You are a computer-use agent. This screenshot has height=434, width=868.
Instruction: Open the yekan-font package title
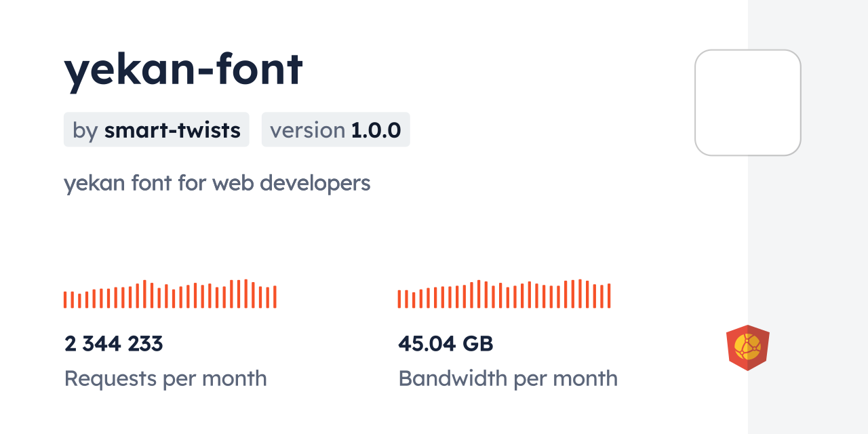tap(183, 69)
